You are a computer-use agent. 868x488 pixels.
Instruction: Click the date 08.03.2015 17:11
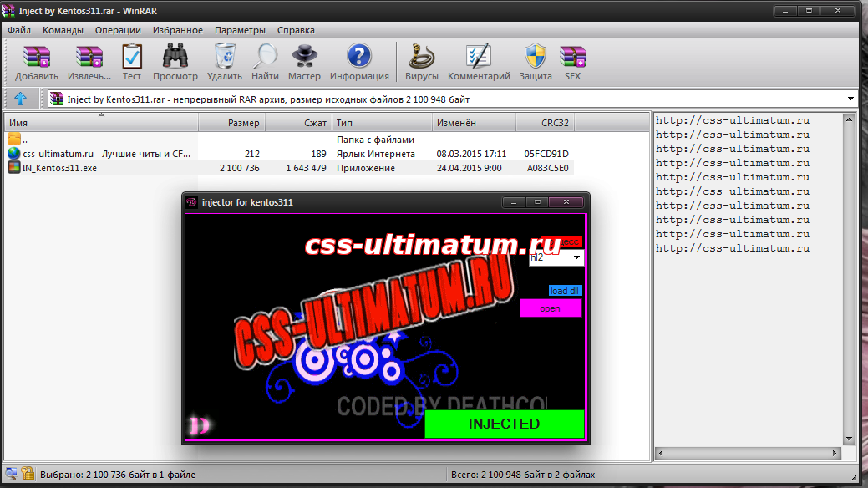(471, 154)
